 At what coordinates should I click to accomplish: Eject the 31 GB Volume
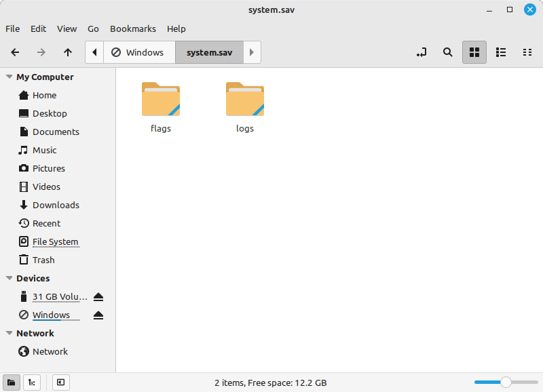pyautogui.click(x=98, y=297)
